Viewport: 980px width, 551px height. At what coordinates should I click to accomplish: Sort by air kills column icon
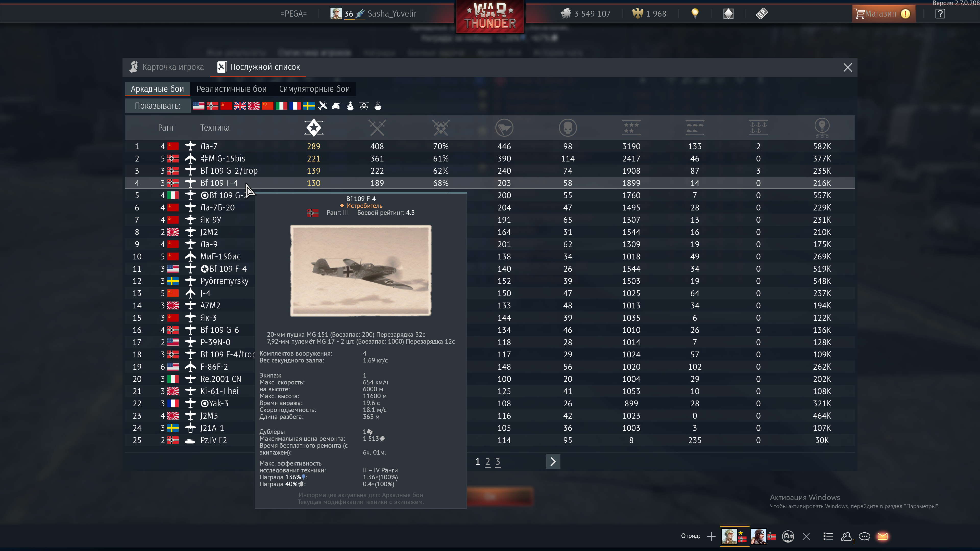(x=631, y=127)
